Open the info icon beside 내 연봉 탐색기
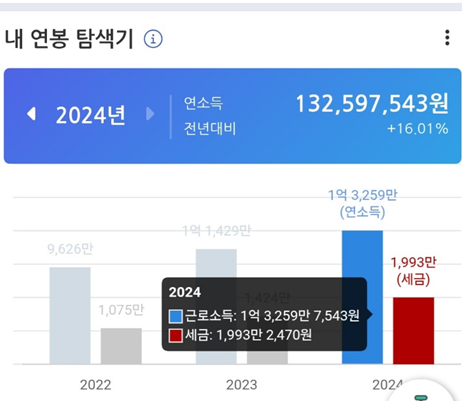Image resolution: width=462 pixels, height=401 pixels. coord(153,39)
